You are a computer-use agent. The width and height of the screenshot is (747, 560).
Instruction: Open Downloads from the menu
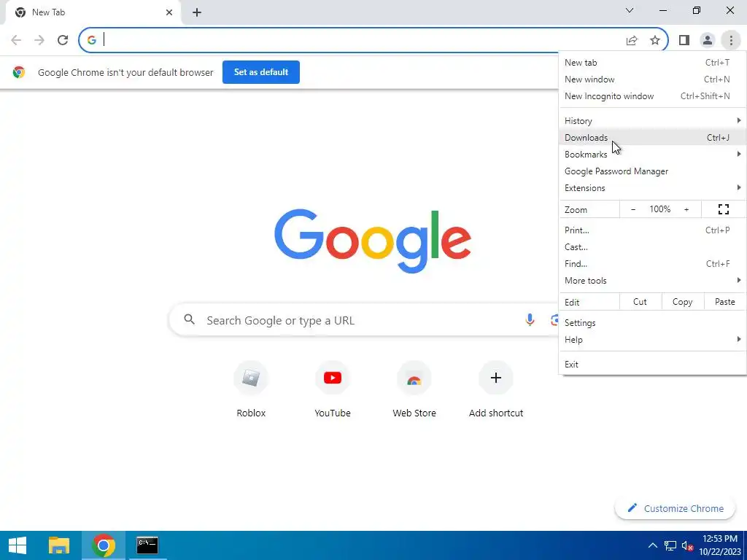pos(653,138)
